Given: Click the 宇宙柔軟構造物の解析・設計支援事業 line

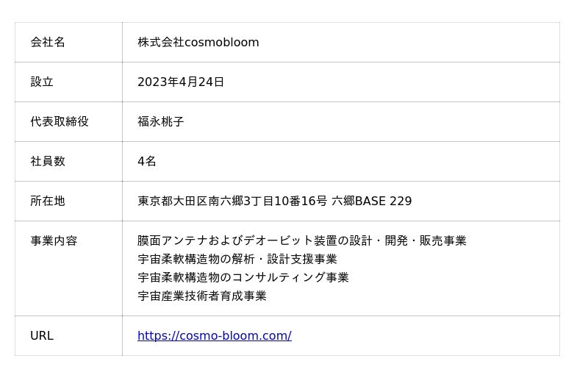Looking at the screenshot, I should click(237, 259).
